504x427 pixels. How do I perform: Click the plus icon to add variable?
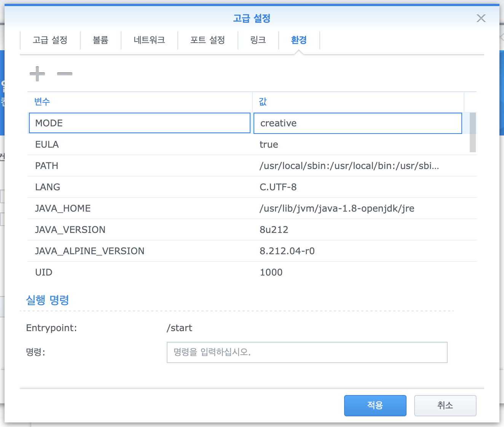click(x=37, y=74)
